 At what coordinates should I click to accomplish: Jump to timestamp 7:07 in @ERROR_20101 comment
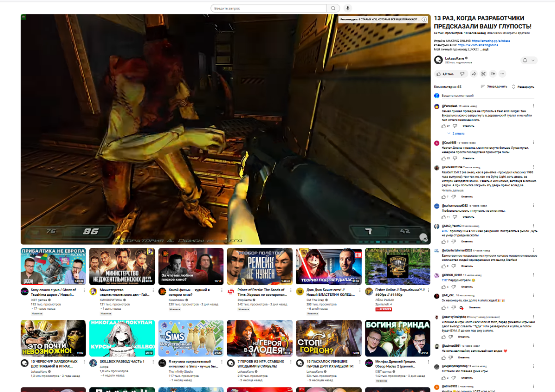tap(444, 280)
